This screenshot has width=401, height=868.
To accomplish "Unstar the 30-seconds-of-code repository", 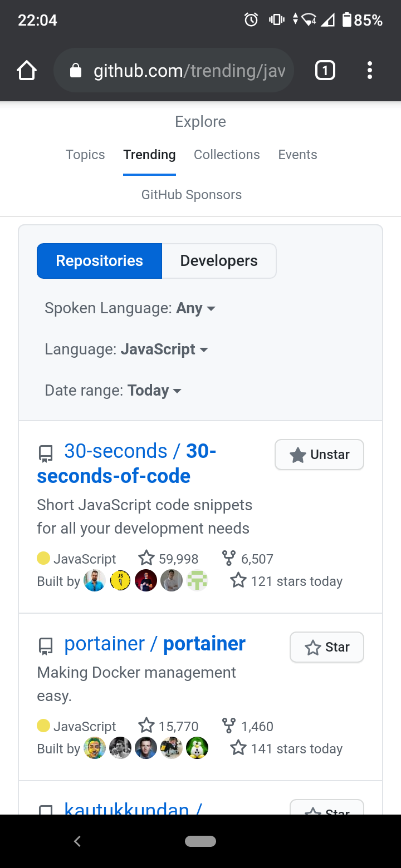I will (x=319, y=455).
